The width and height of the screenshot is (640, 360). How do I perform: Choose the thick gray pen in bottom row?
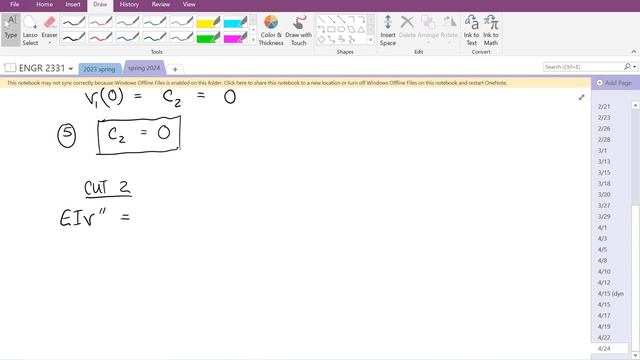coord(181,38)
